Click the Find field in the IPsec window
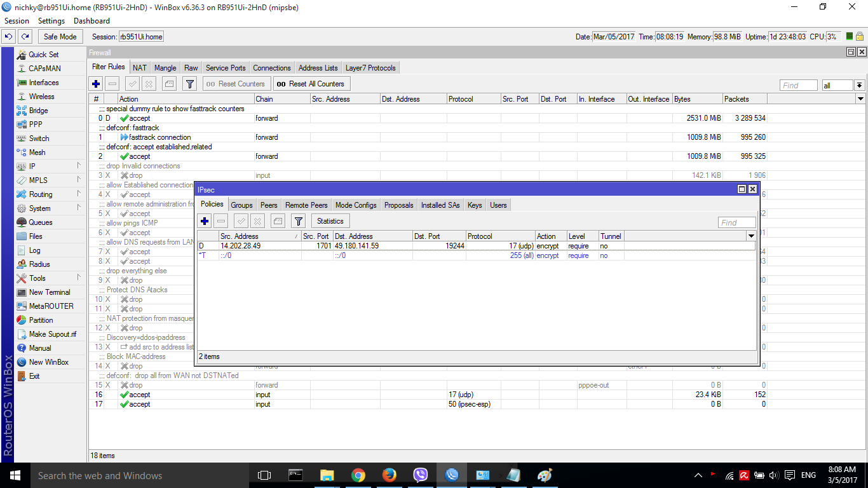 click(736, 222)
